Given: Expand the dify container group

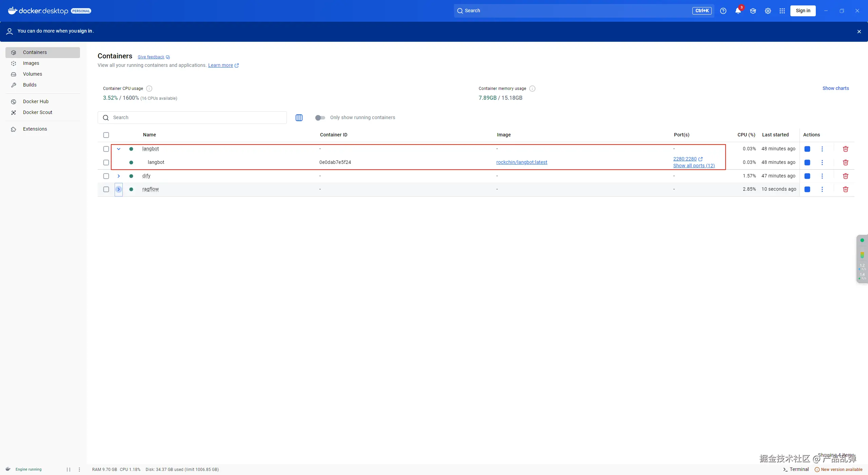Looking at the screenshot, I should tap(119, 176).
